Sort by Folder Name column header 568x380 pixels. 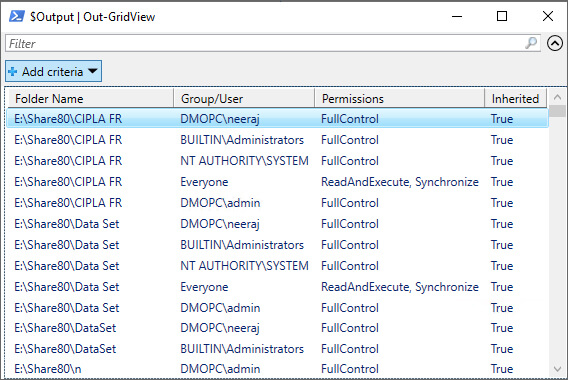(90, 99)
